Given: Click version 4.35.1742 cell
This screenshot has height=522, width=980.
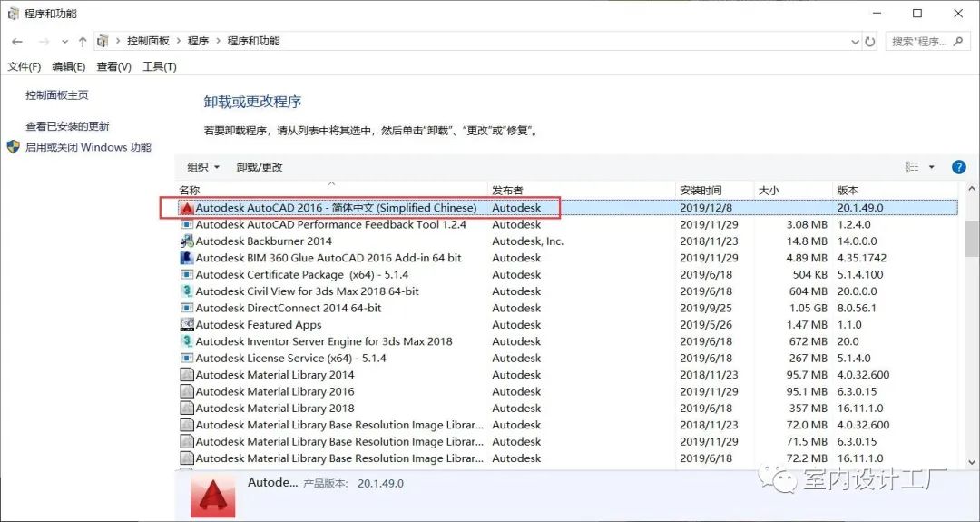Looking at the screenshot, I should [862, 258].
